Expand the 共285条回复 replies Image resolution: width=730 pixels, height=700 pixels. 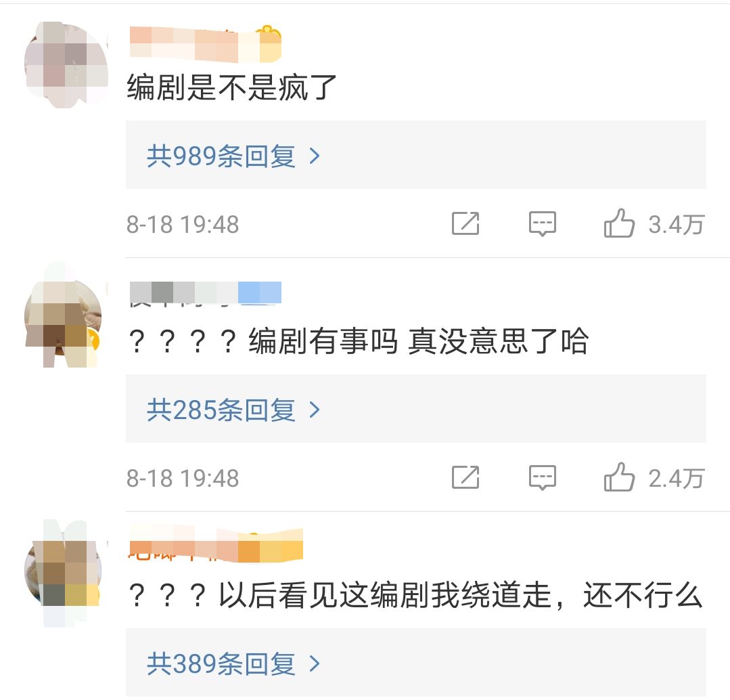[416, 409]
